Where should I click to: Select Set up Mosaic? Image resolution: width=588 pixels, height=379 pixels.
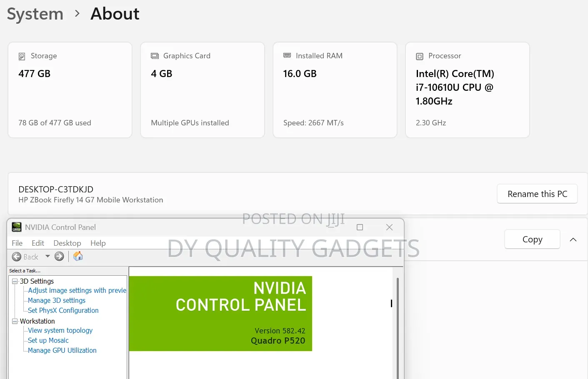[48, 341]
